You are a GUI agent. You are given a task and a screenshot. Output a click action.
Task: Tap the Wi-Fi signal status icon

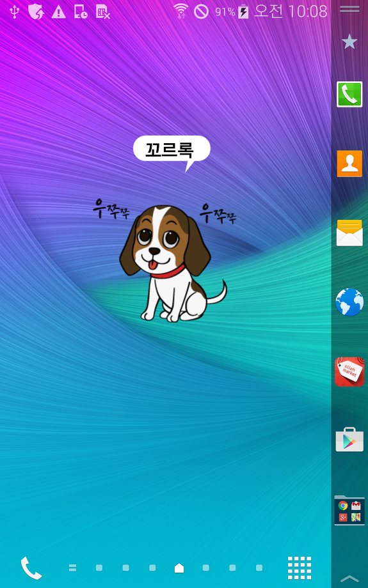181,12
